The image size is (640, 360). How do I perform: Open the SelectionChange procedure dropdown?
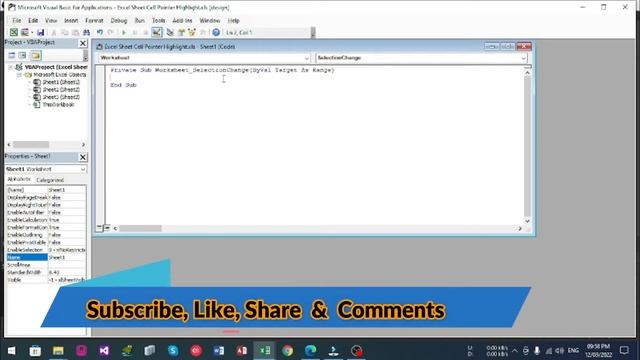[x=523, y=58]
